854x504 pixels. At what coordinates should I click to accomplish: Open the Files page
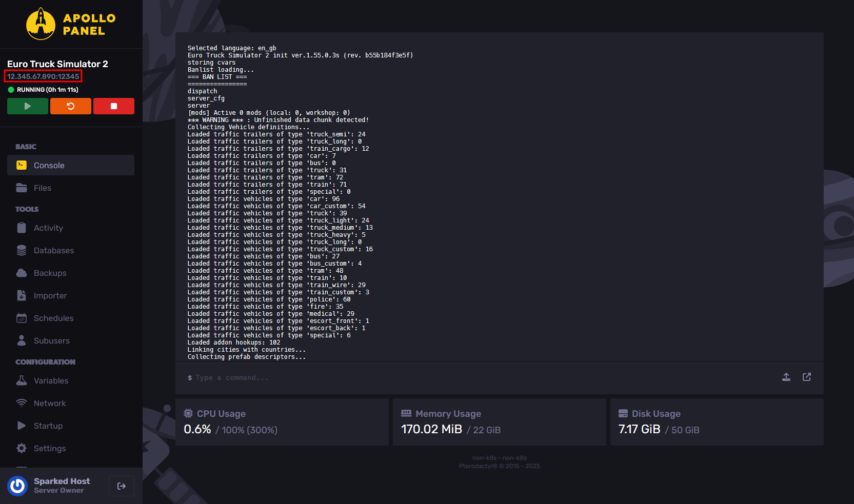point(71,188)
